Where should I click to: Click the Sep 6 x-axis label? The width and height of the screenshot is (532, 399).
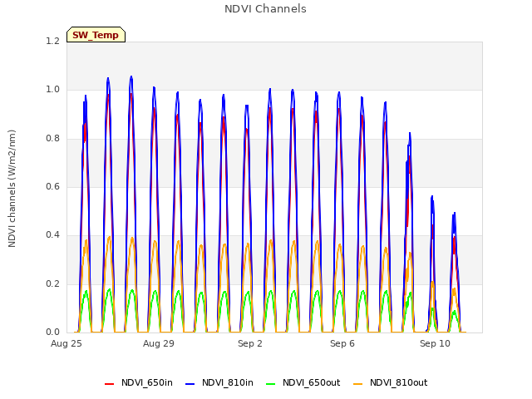[x=342, y=343]
